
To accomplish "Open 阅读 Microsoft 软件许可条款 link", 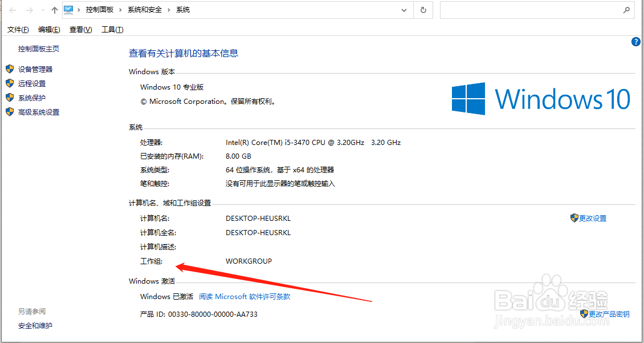I will pos(245,297).
